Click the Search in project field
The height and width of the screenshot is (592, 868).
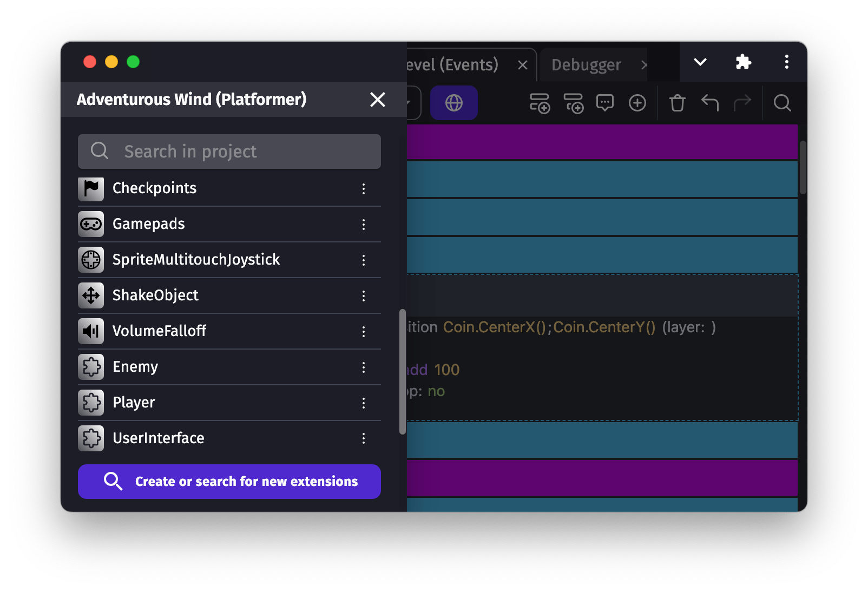click(x=229, y=152)
